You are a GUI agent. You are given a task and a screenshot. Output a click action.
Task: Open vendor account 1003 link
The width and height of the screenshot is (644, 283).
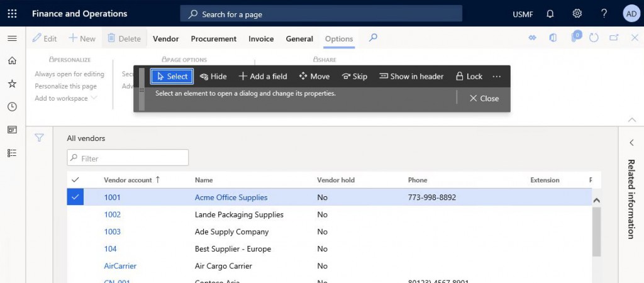tap(112, 231)
